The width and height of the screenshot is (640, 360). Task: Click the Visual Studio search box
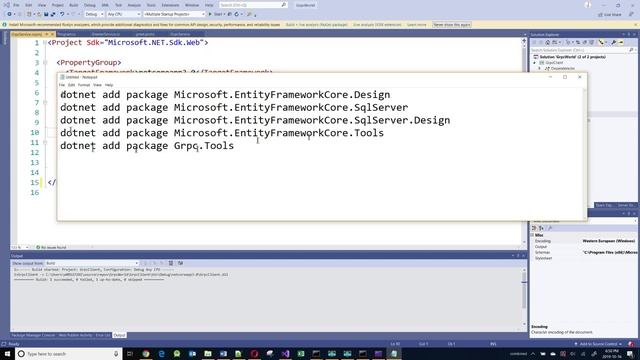[253, 5]
